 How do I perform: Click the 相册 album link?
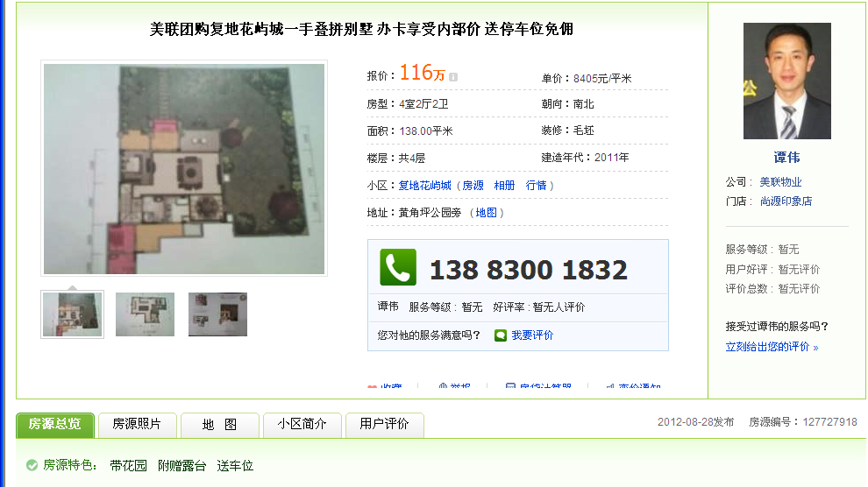pos(504,186)
